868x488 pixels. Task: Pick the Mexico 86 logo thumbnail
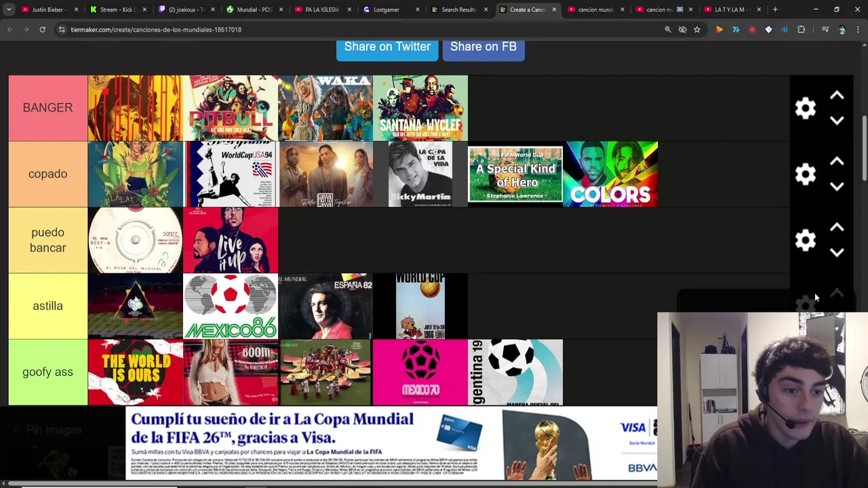[x=231, y=306]
